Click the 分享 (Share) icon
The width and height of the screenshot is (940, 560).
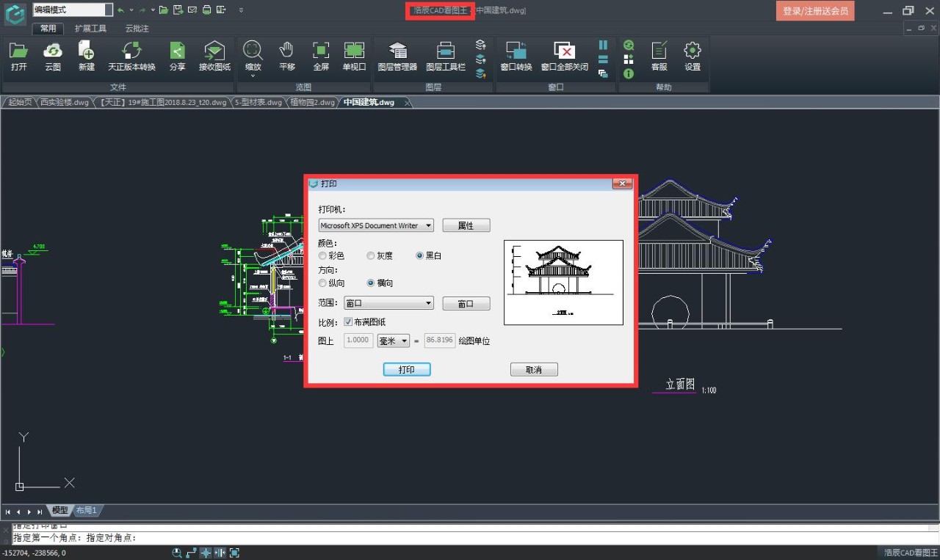(177, 57)
